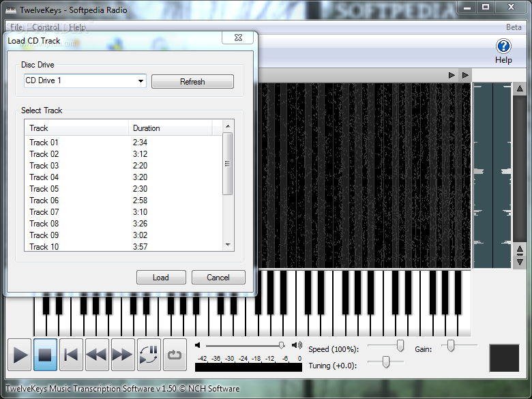Open the Help menu
The image size is (532, 399).
coord(77,27)
